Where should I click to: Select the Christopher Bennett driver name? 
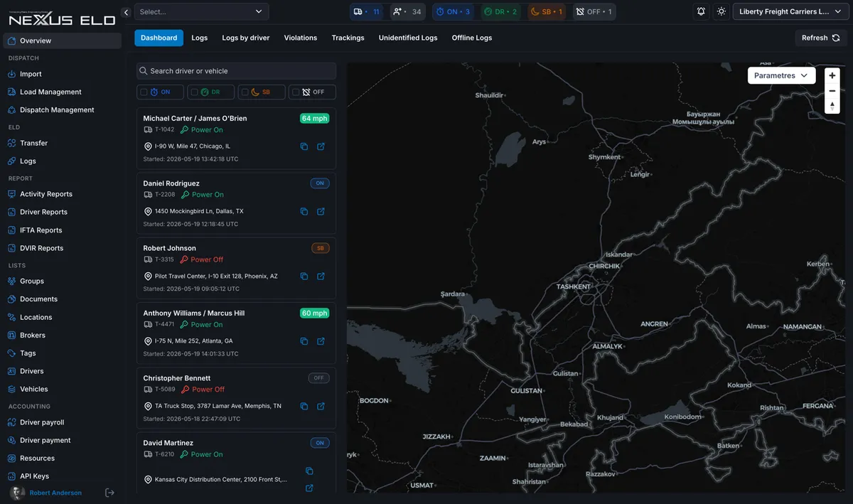click(x=177, y=378)
